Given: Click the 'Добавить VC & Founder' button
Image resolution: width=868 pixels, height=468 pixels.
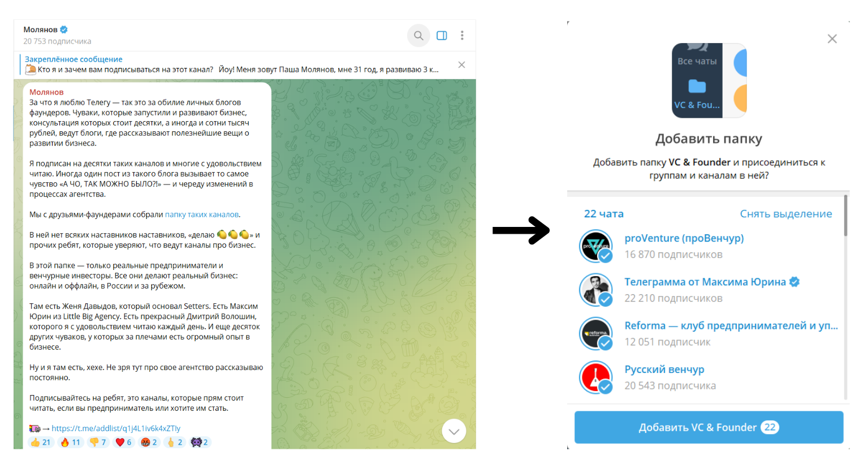Looking at the screenshot, I should pos(709,427).
